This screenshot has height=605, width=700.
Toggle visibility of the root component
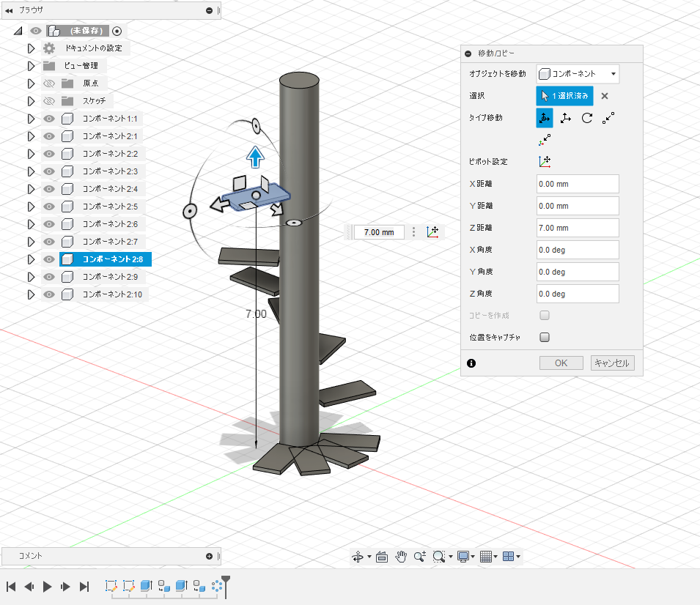[36, 31]
